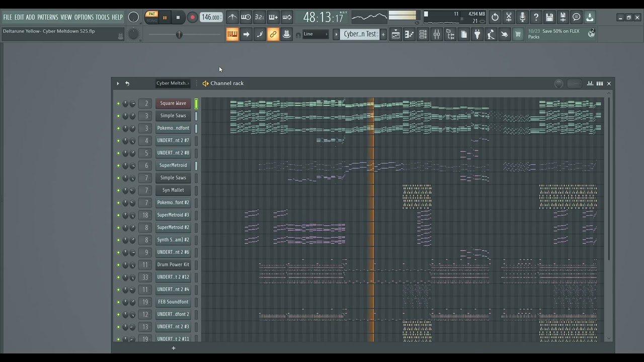This screenshot has width=644, height=362.
Task: Click the microphone one-click recording icon
Action: pos(522,18)
